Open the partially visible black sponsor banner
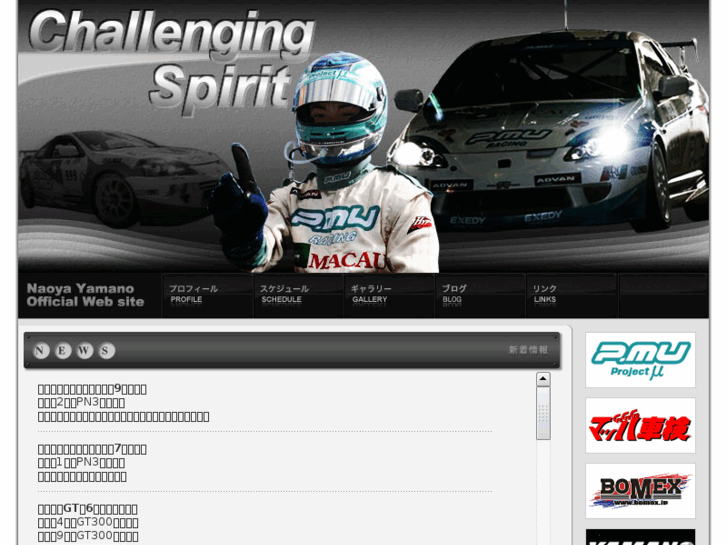The width and height of the screenshot is (727, 545). [x=640, y=537]
